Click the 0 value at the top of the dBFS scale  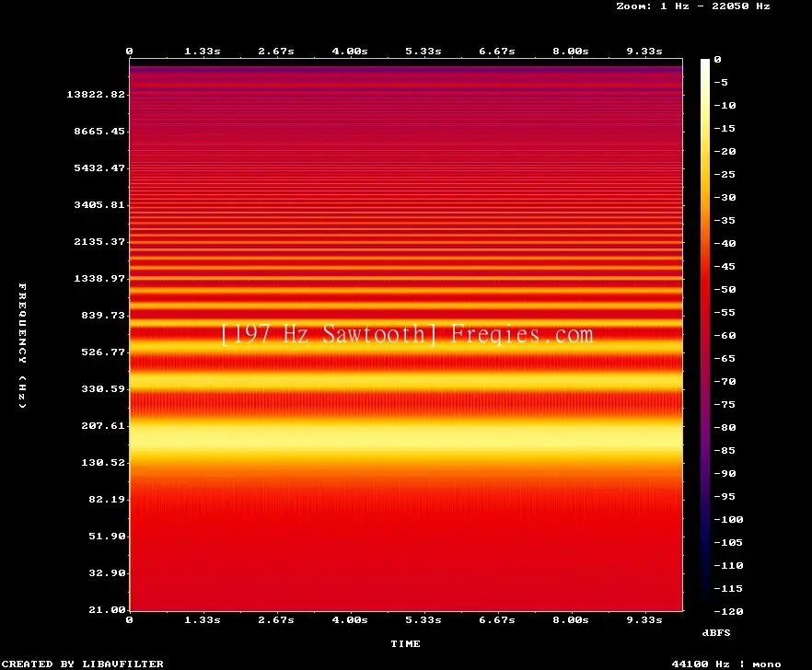point(717,60)
